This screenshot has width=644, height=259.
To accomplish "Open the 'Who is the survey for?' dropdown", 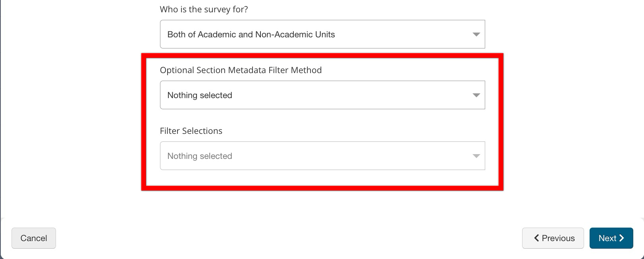I will [x=322, y=35].
